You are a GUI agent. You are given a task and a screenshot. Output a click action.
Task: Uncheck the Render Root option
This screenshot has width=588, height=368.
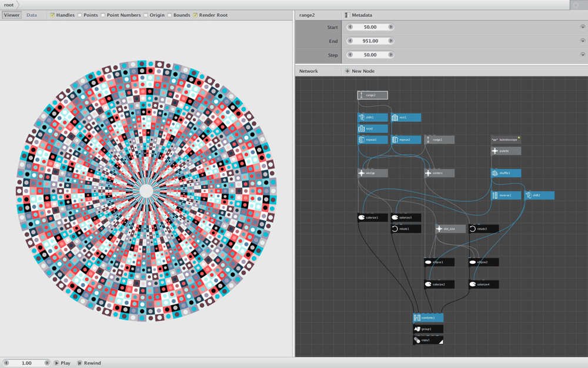[195, 15]
